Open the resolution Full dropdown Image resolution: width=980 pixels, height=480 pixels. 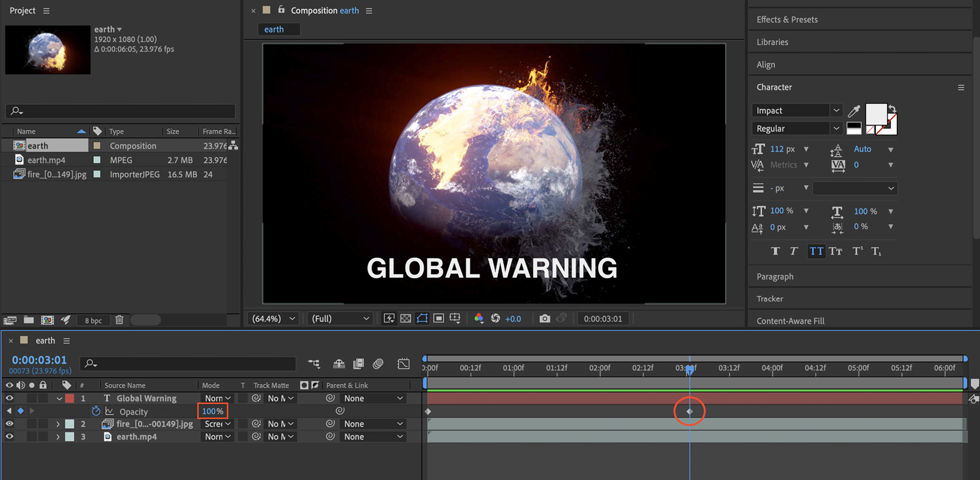[340, 319]
